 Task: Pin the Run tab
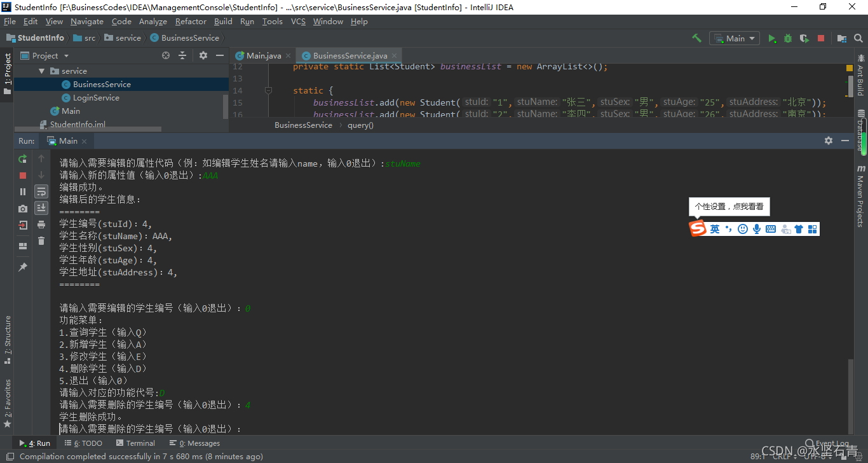[x=23, y=267]
